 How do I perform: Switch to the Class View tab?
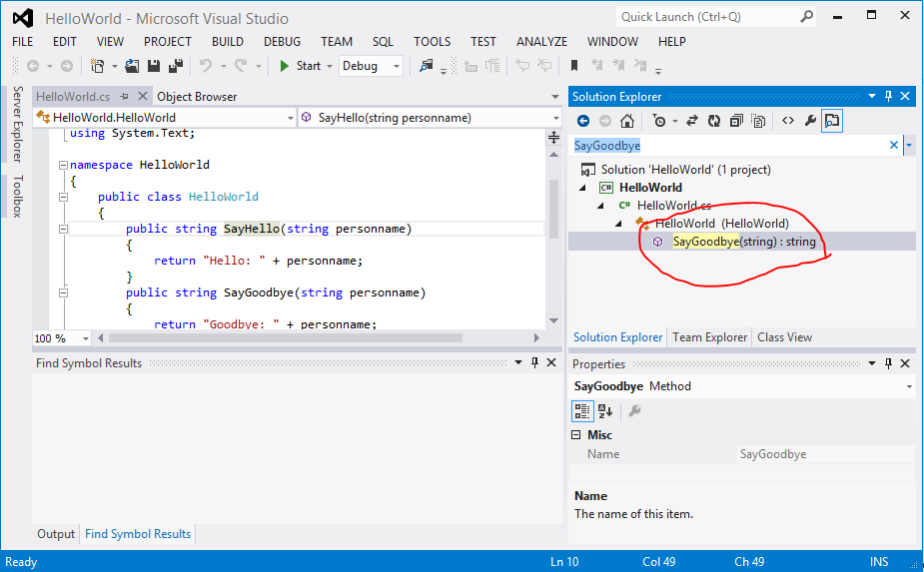click(x=784, y=337)
